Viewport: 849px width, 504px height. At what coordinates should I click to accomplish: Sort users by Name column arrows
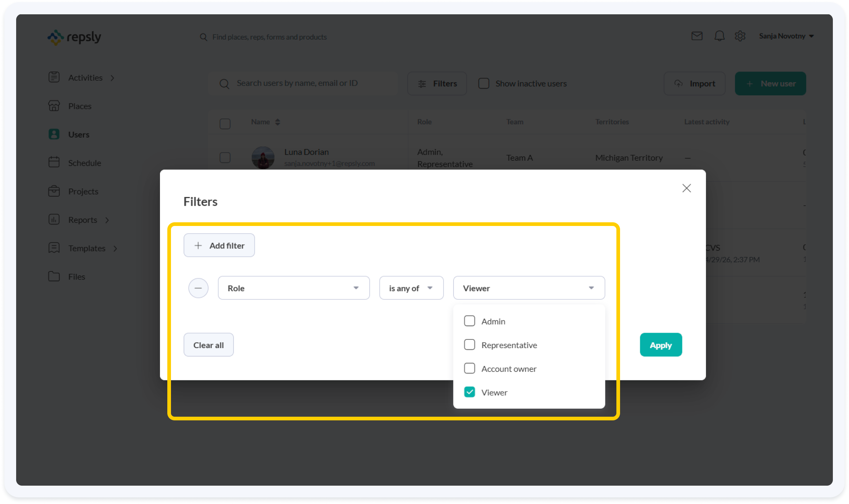point(277,122)
